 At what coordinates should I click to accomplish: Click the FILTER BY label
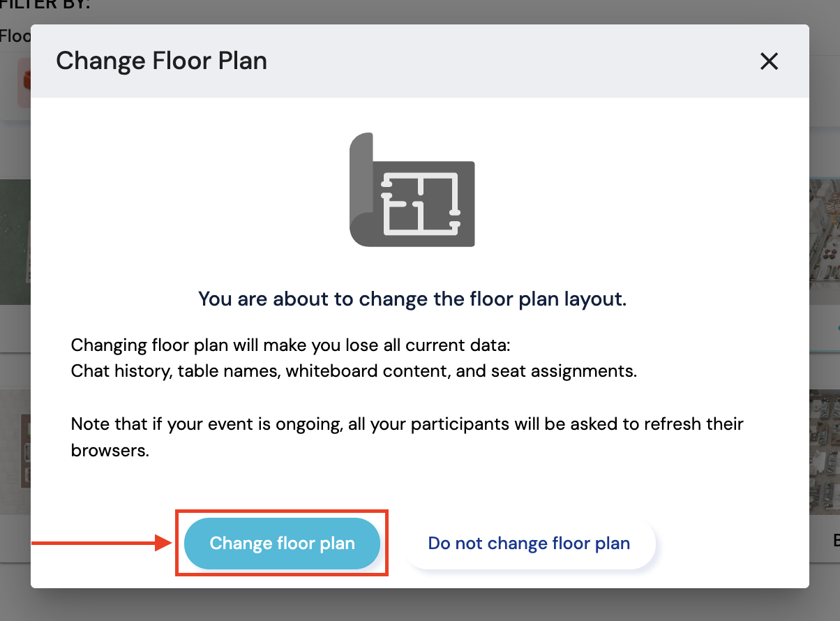pos(45,5)
